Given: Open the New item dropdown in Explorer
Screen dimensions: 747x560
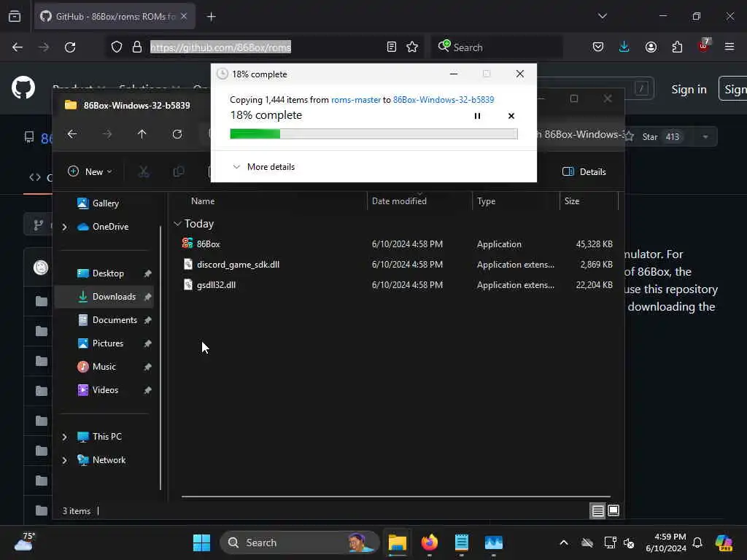Looking at the screenshot, I should pos(90,171).
